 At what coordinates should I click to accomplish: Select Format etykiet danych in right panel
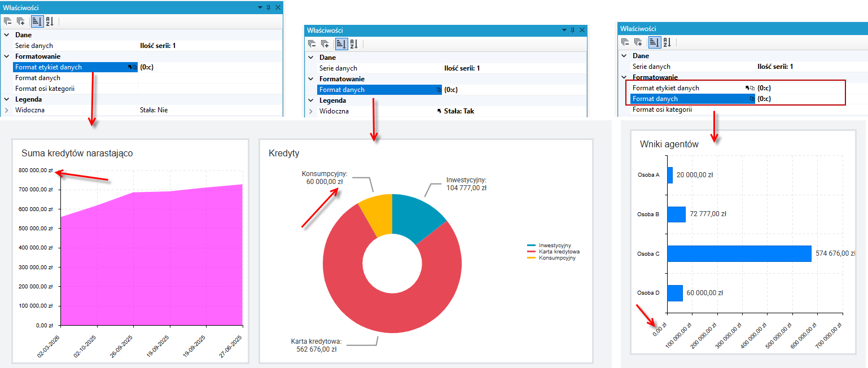(692, 88)
